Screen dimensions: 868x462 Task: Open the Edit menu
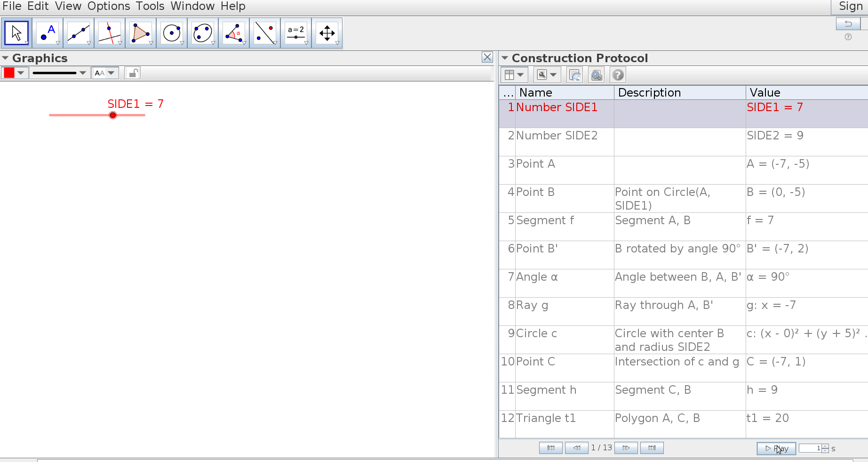tap(38, 6)
